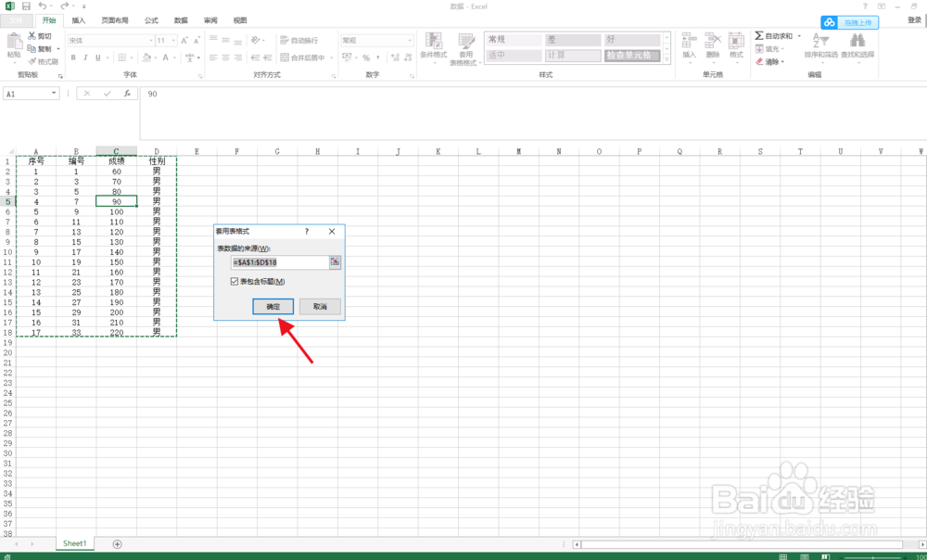The width and height of the screenshot is (927, 560).
Task: Click the Borders icon
Action: click(x=121, y=57)
